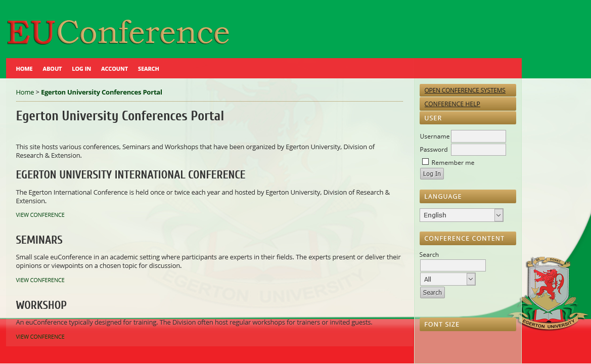View conference under Workshop section
Viewport: 591px width, 364px height.
tap(40, 337)
